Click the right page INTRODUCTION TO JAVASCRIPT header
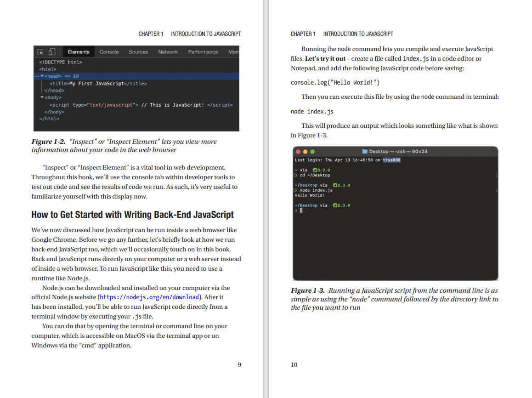Image resolution: width=532 pixels, height=398 pixels. 358,34
